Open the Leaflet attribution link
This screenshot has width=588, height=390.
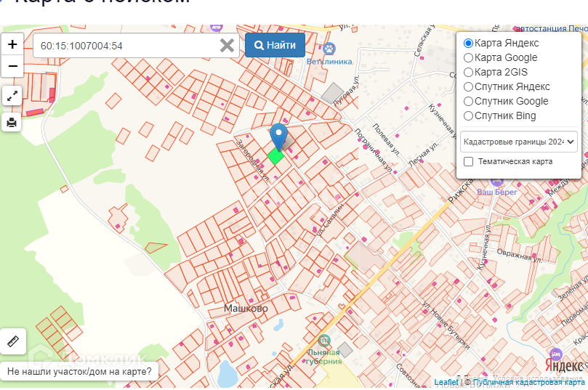pos(446,382)
